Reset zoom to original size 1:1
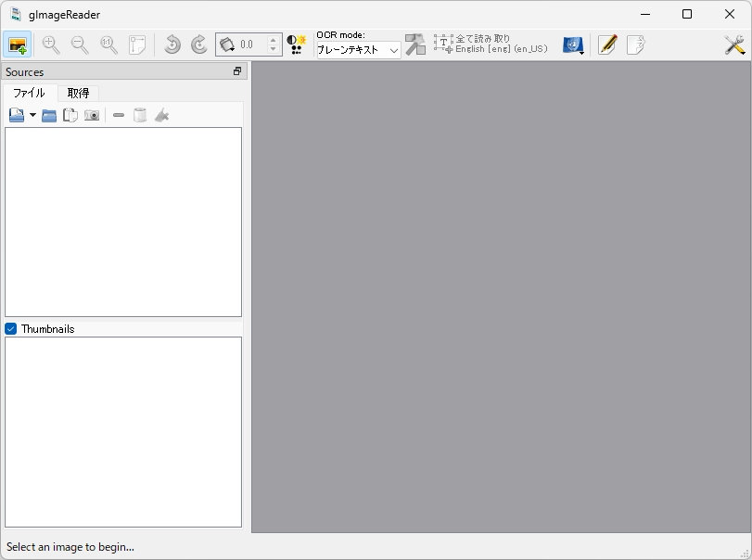Image resolution: width=752 pixels, height=560 pixels. pyautogui.click(x=108, y=45)
